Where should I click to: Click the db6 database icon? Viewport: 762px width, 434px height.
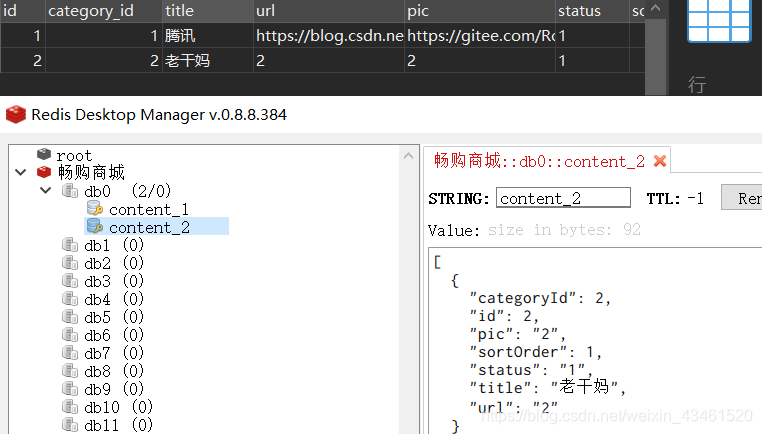click(x=70, y=335)
